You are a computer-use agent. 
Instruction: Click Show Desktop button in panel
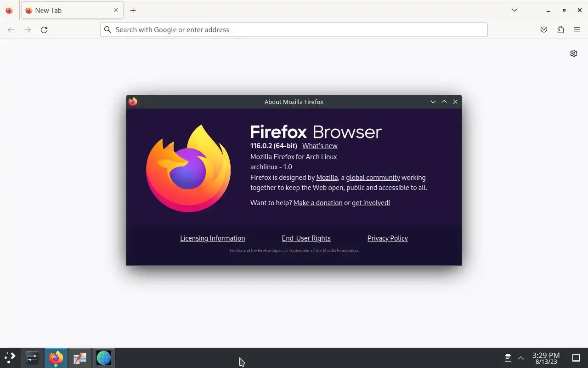(576, 358)
